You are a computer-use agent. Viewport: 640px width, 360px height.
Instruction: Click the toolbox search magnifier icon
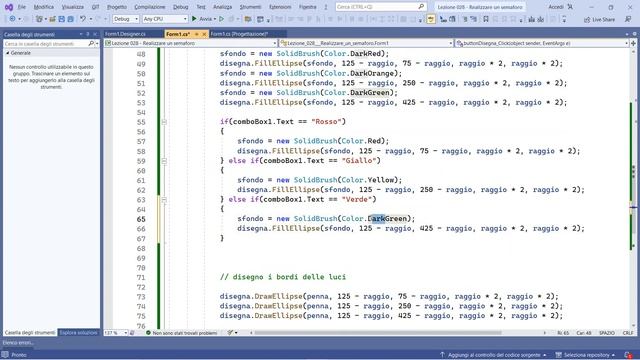[91, 43]
